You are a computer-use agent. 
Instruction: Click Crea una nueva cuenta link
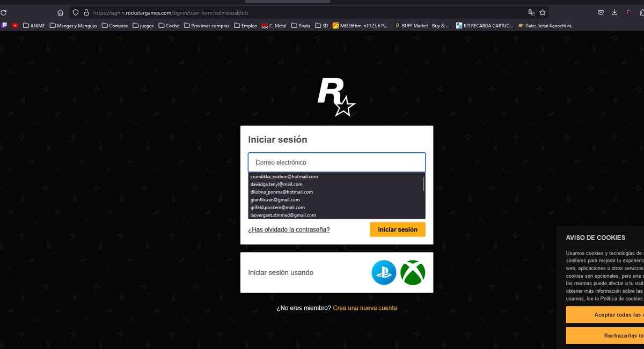point(365,308)
